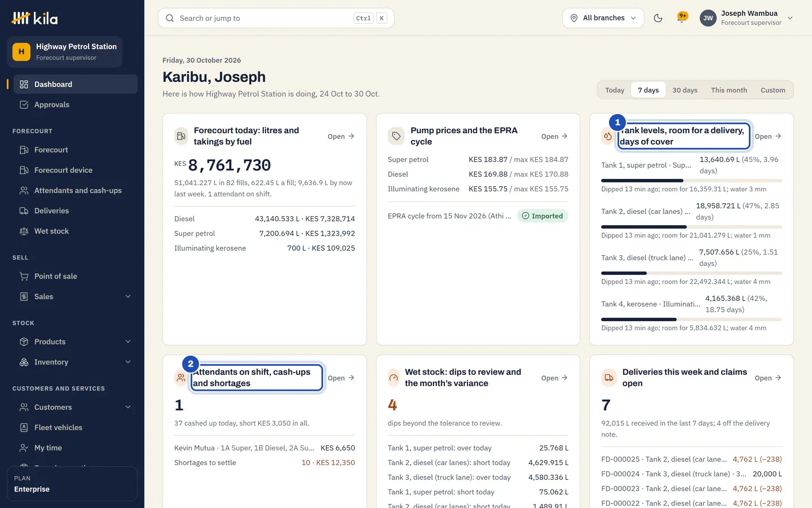Select the 30 days range tab

pyautogui.click(x=685, y=90)
